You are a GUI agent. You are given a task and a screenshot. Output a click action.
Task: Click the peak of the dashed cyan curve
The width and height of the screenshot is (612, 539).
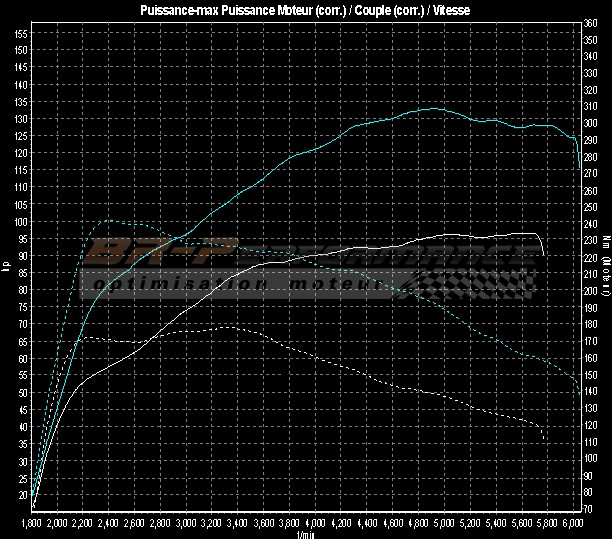pos(107,220)
